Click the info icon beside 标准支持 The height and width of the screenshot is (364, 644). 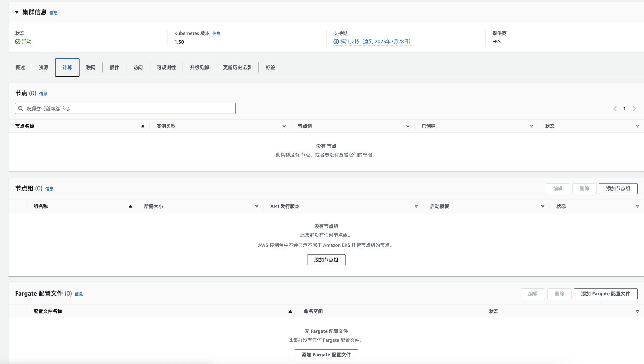(336, 41)
